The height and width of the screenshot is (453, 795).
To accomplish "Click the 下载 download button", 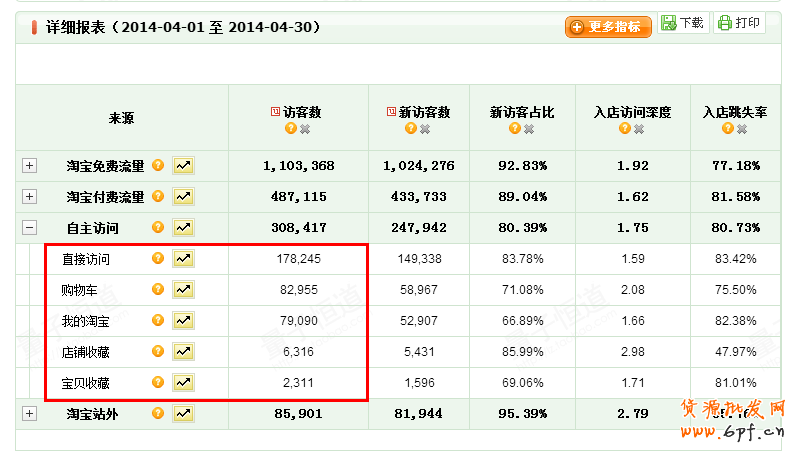I will tap(682, 24).
